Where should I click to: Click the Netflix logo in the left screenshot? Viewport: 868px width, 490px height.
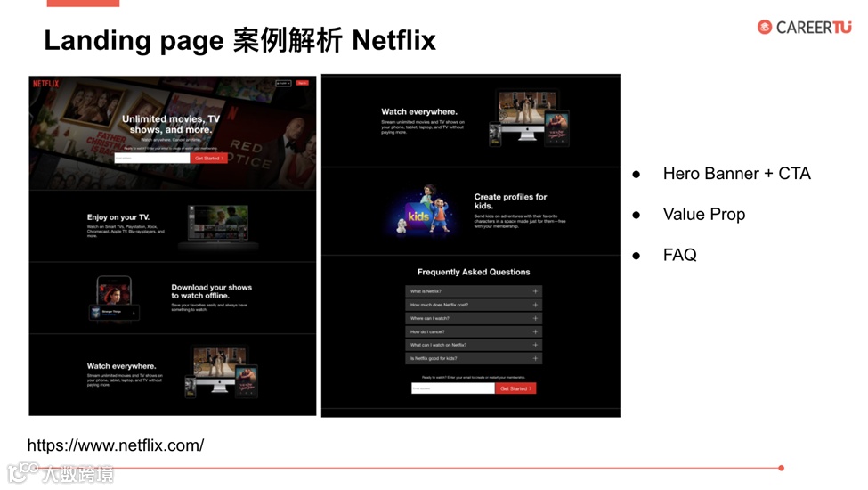pos(45,84)
